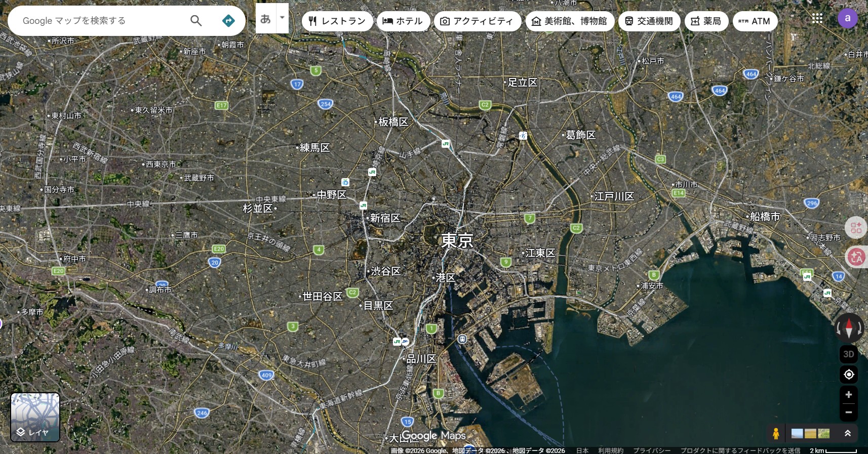Expand the imagery strip with double chevron
This screenshot has width=868, height=454.
[x=847, y=433]
